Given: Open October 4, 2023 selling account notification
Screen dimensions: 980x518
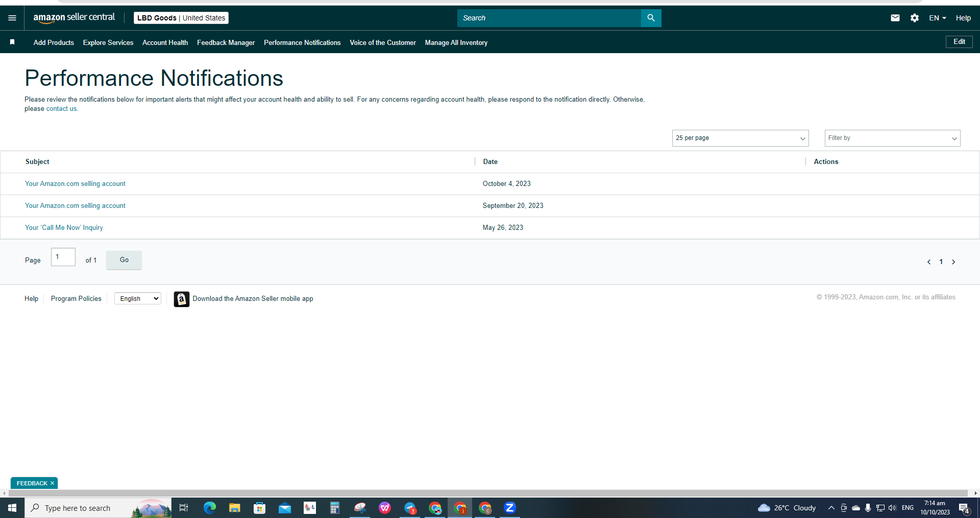Looking at the screenshot, I should (x=75, y=184).
